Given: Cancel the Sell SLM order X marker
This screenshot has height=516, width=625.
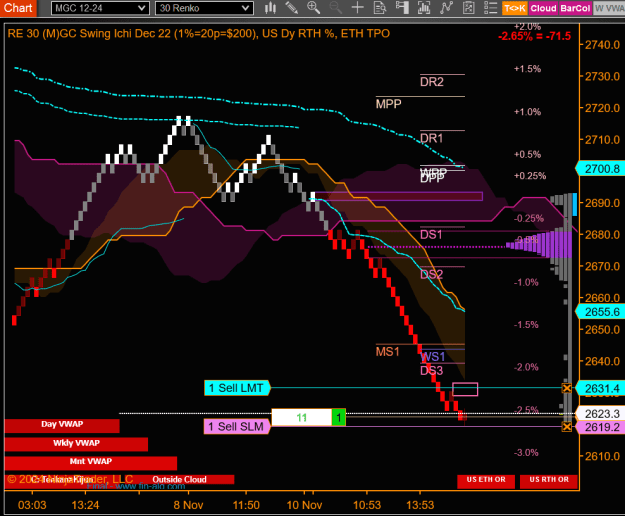Looking at the screenshot, I should [566, 427].
